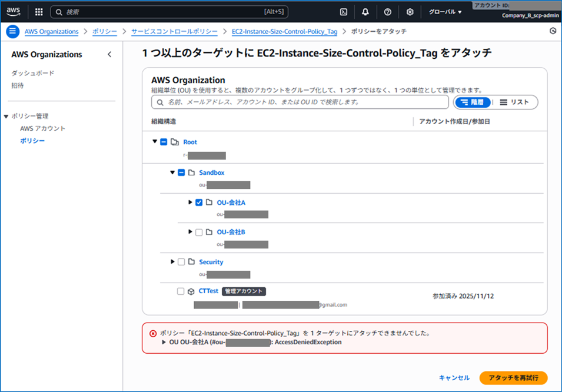Open the hamburger navigation menu icon
The image size is (562, 392).
pyautogui.click(x=12, y=31)
